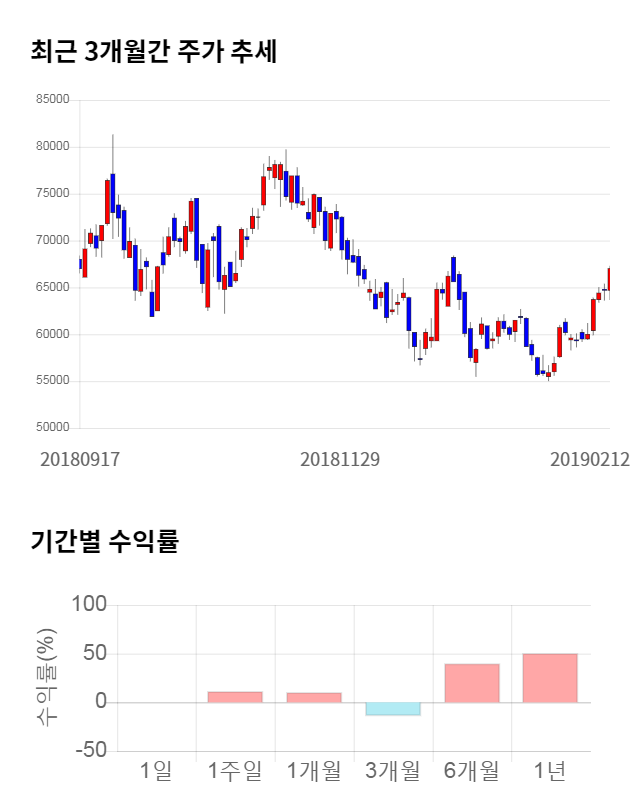Viewport: 640px width, 810px height.
Task: Click the 20180917 start date label
Action: pyautogui.click(x=80, y=460)
